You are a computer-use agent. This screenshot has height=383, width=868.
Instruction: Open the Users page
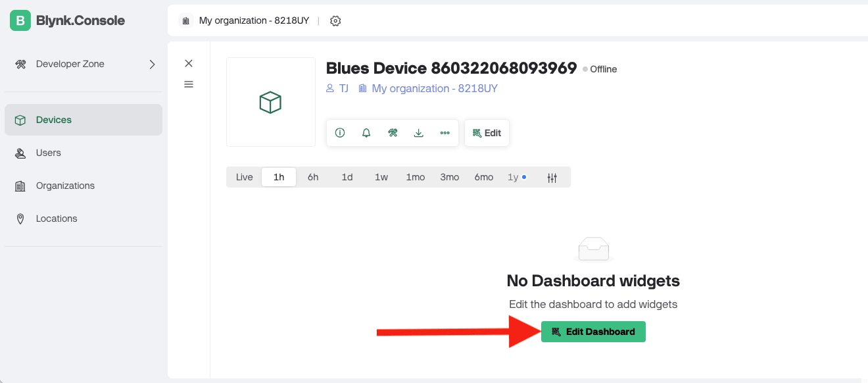(x=84, y=153)
